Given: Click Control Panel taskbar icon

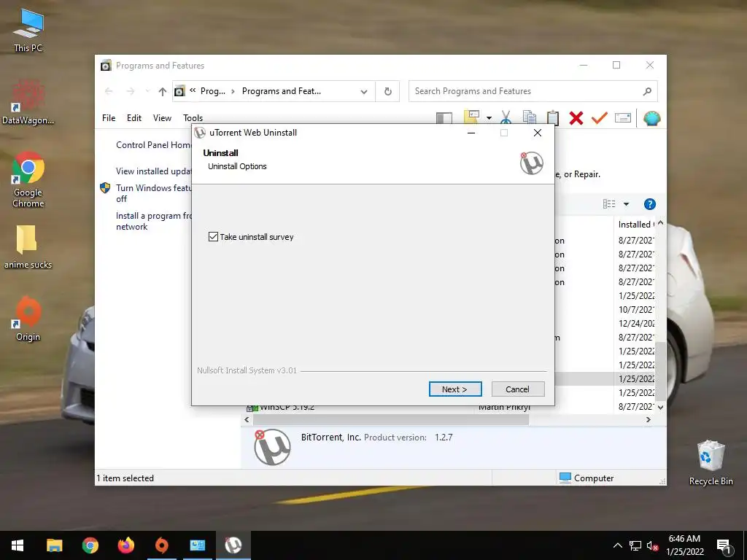Looking at the screenshot, I should click(x=197, y=545).
